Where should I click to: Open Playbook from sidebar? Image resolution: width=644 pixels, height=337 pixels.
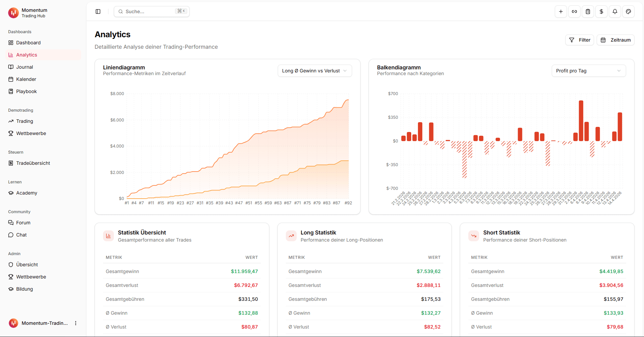pyautogui.click(x=43, y=91)
